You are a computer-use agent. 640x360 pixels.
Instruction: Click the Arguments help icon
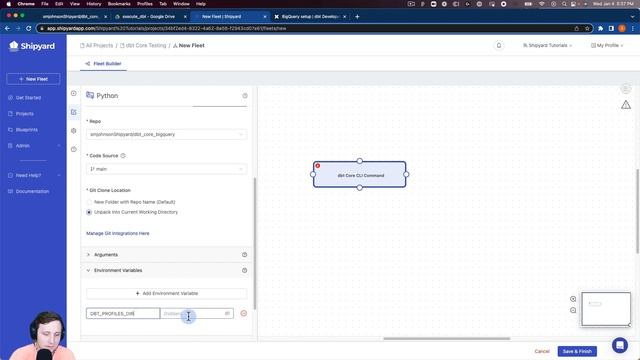coord(244,255)
